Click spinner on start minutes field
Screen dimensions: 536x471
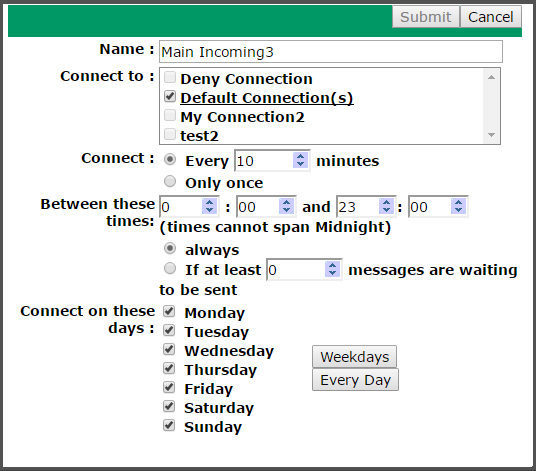[x=286, y=206]
